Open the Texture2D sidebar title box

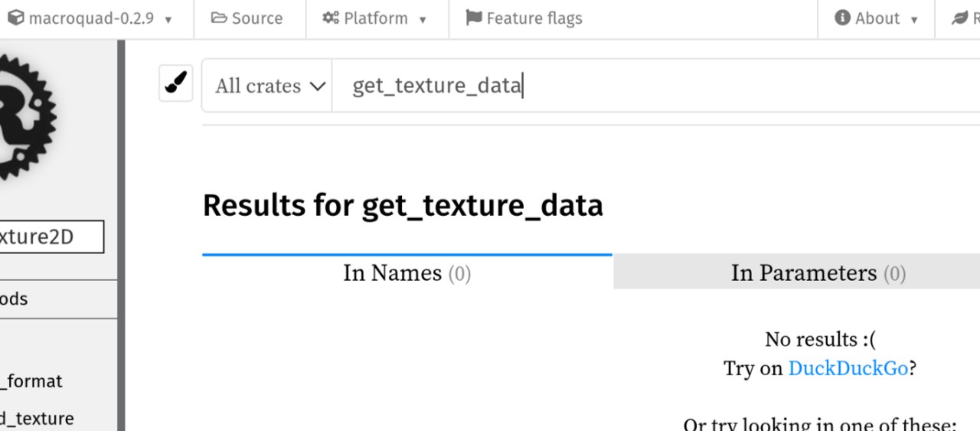click(51, 237)
